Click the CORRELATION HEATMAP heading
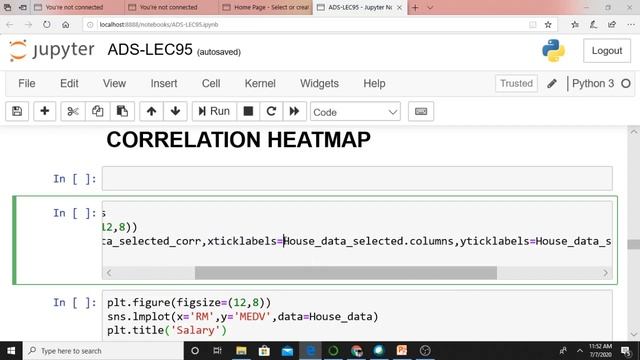 [x=238, y=140]
